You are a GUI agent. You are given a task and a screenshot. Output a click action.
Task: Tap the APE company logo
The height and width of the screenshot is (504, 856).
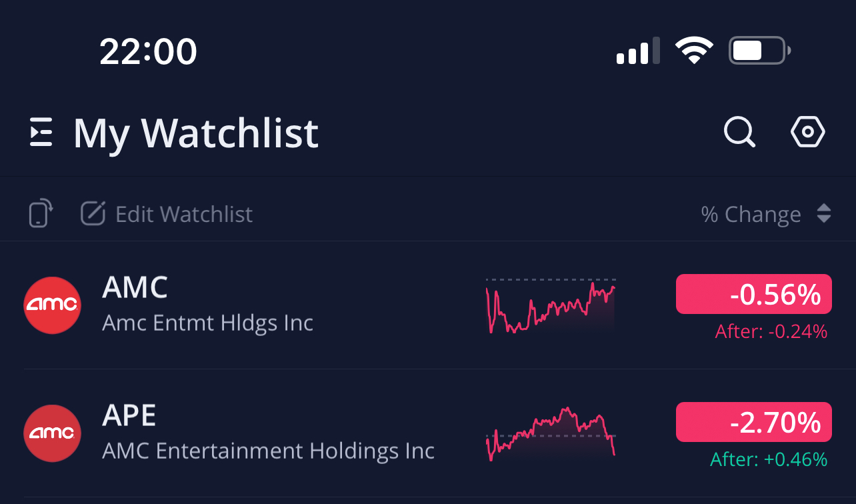tap(51, 433)
